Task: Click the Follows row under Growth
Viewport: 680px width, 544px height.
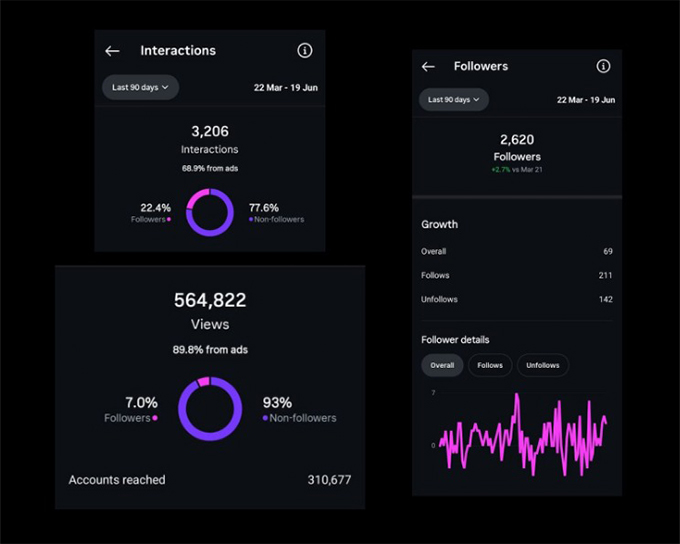Action: 517,275
